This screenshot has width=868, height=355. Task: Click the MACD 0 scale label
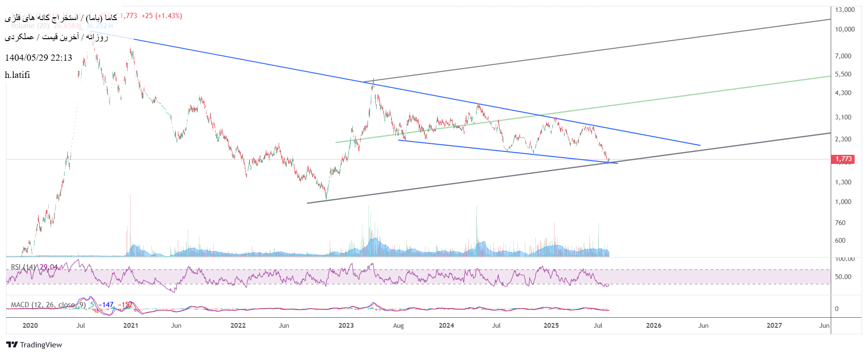pyautogui.click(x=836, y=309)
